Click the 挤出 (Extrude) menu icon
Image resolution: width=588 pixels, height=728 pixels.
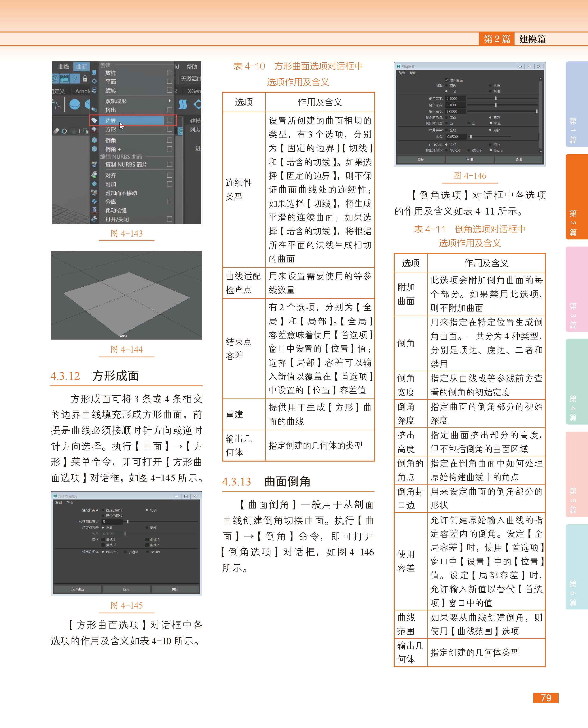point(94,110)
